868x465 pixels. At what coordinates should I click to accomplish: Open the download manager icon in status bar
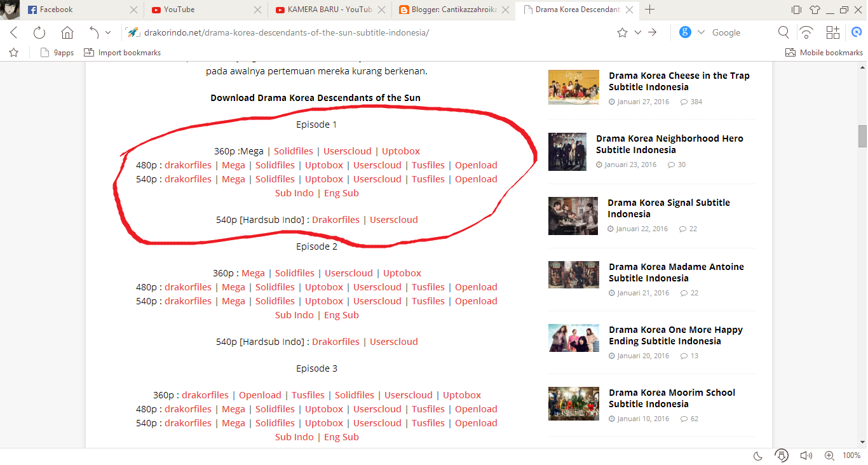782,455
